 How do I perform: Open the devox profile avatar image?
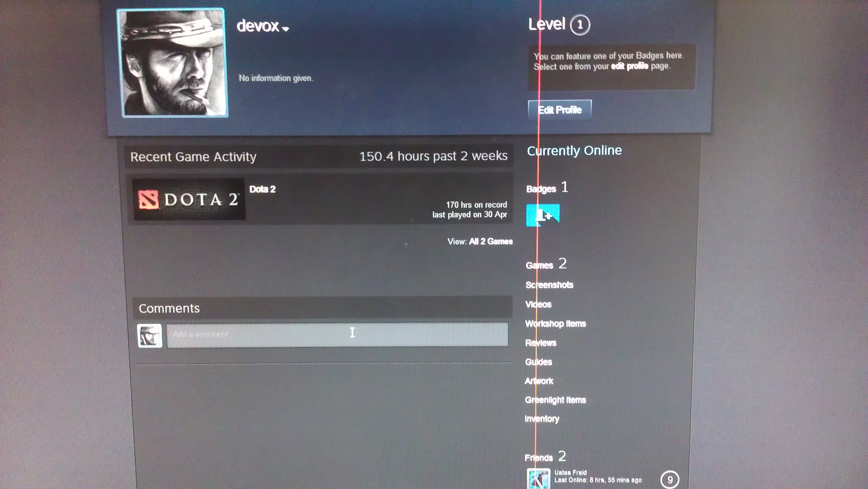click(x=173, y=63)
